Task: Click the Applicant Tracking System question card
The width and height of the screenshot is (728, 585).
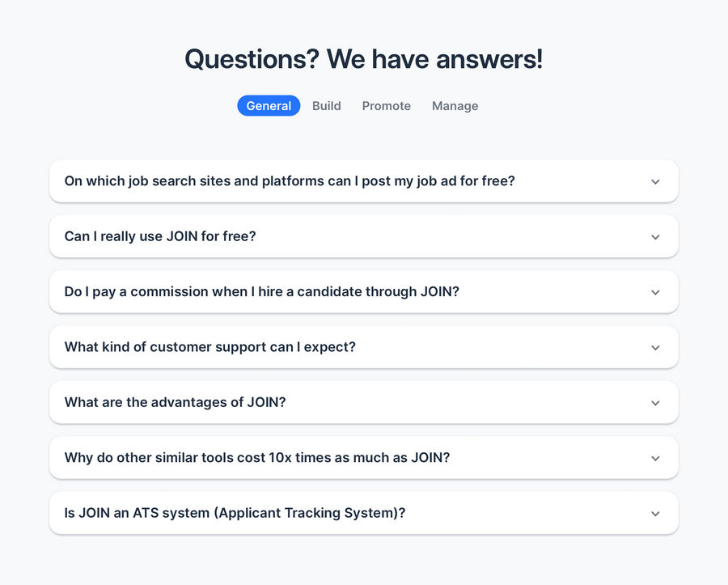Action: (x=235, y=512)
